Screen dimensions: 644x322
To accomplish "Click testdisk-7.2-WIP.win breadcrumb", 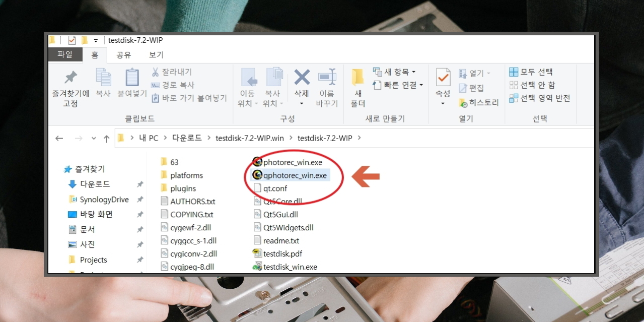I will click(x=250, y=138).
